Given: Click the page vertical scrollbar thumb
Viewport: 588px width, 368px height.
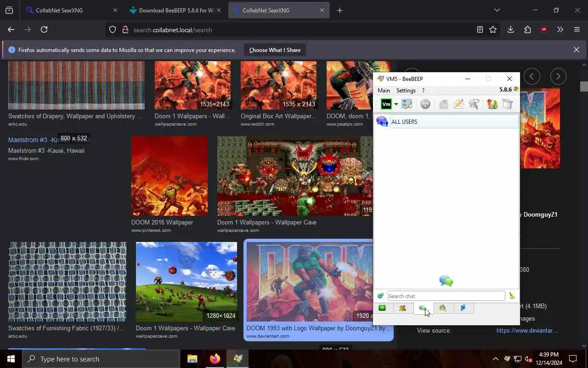Looking at the screenshot, I should 584,86.
